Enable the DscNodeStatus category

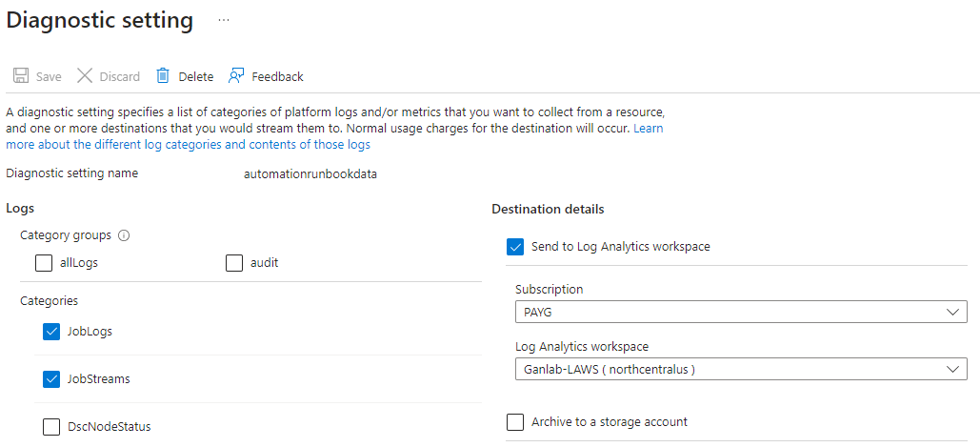(x=51, y=427)
